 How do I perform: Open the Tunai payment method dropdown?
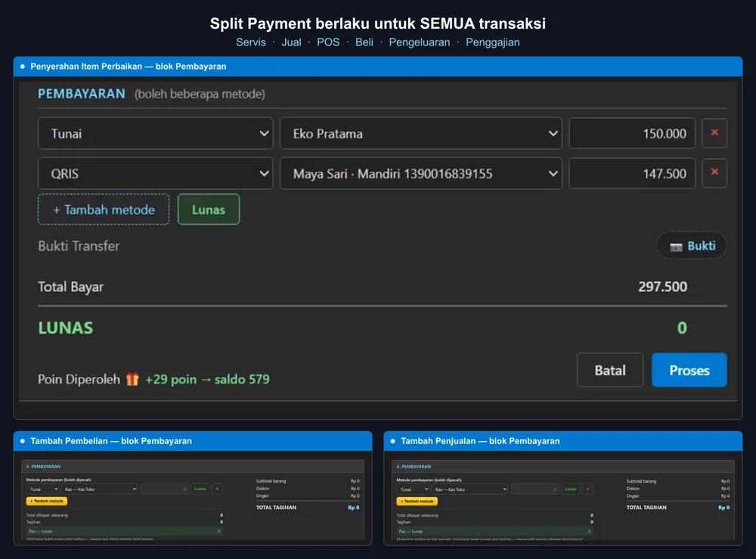click(x=155, y=133)
